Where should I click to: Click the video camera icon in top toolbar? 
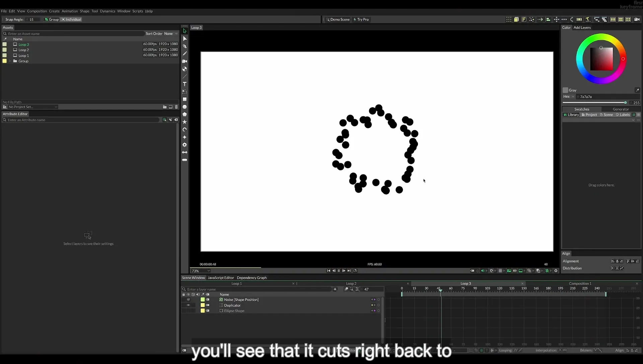[637, 19]
